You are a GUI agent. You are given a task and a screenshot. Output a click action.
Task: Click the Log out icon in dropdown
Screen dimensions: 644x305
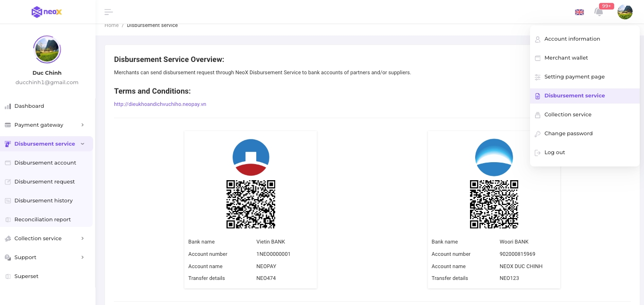pyautogui.click(x=538, y=153)
